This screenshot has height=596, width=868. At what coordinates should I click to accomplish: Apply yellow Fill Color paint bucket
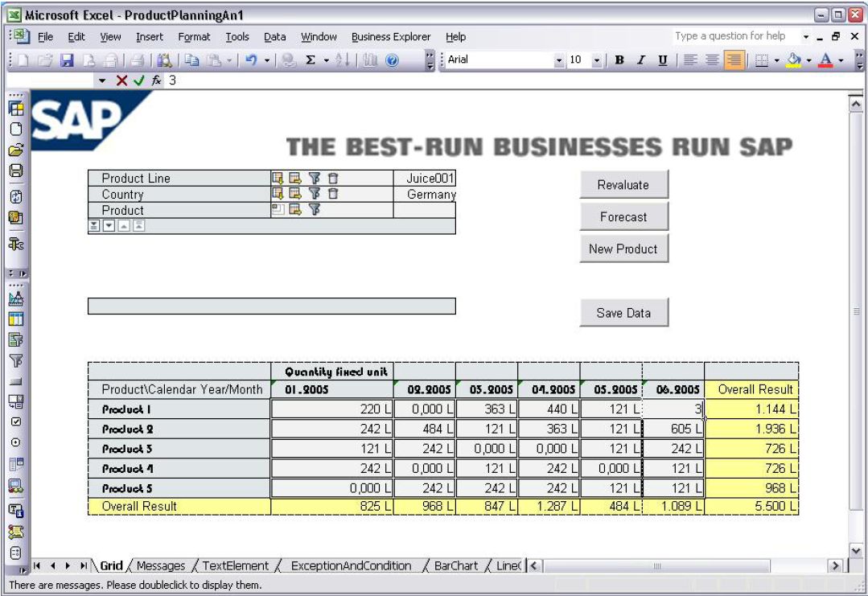tap(794, 60)
